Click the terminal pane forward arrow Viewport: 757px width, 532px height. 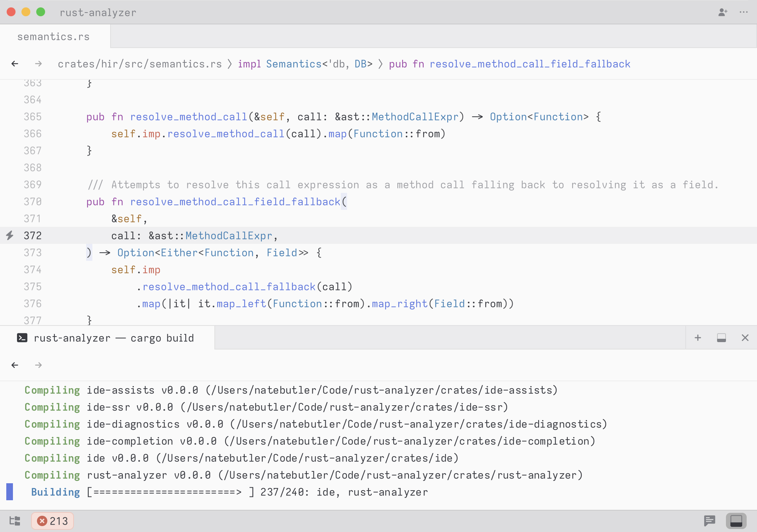[38, 365]
